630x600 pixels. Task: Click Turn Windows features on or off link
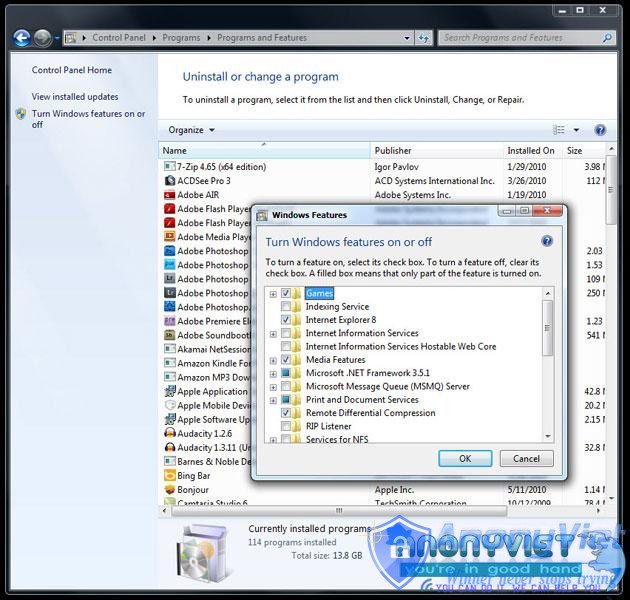[88, 119]
